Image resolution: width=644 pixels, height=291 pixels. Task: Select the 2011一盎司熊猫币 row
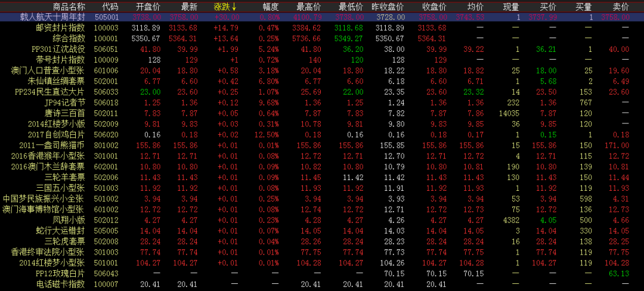(322, 145)
